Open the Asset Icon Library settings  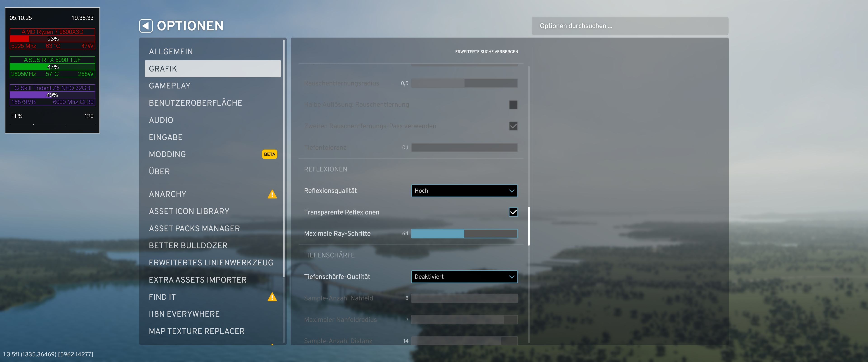pos(189,211)
